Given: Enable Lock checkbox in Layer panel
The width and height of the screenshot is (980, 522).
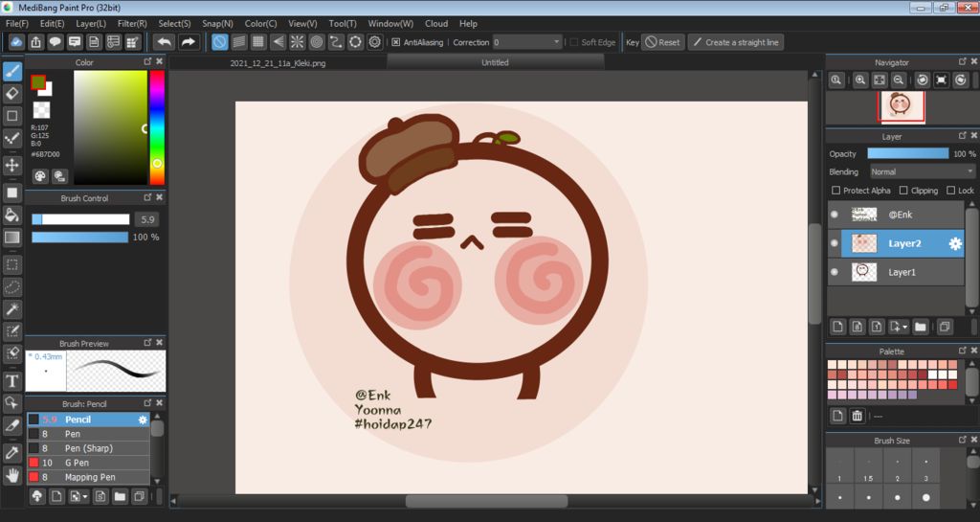Looking at the screenshot, I should tap(950, 190).
